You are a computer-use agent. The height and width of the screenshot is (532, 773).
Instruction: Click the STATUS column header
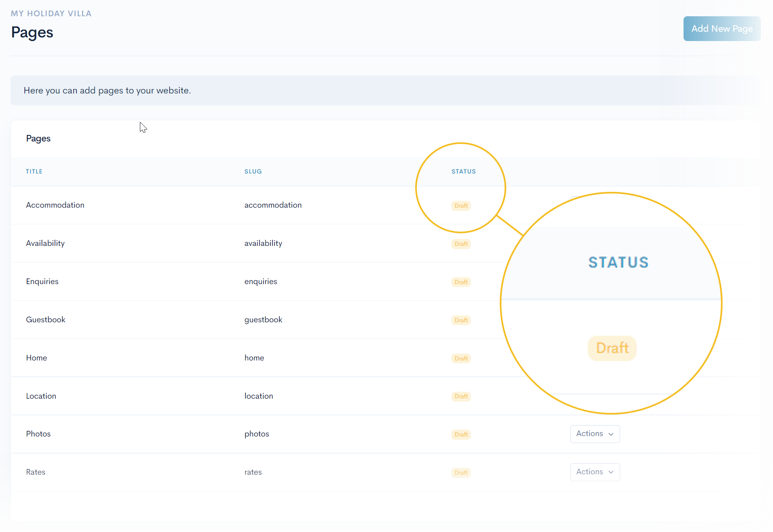coord(464,172)
